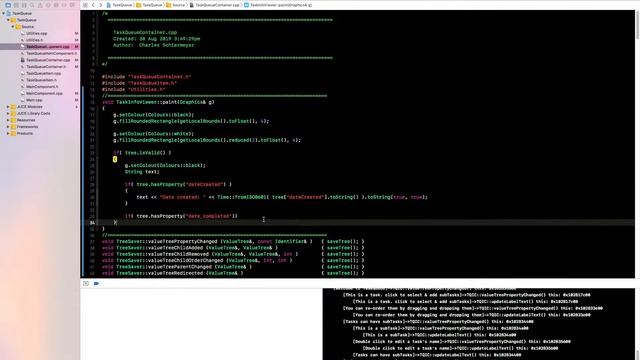
Task: Toggle breakpoints with the blue tag icon
Action: (x=96, y=283)
